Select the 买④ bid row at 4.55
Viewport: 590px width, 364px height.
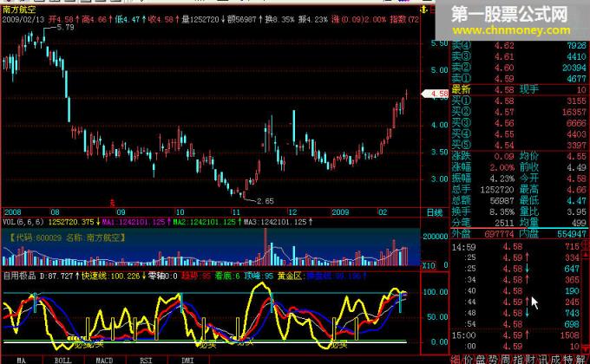519,134
